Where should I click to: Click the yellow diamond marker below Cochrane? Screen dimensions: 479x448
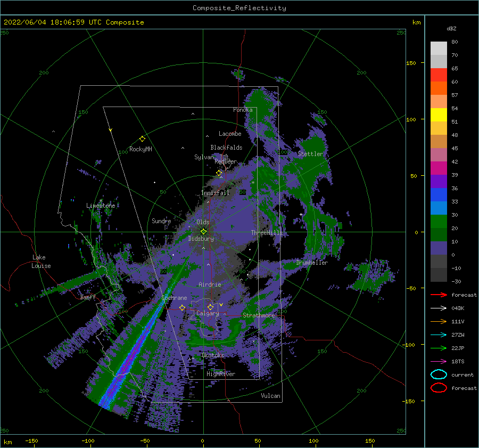[183, 307]
